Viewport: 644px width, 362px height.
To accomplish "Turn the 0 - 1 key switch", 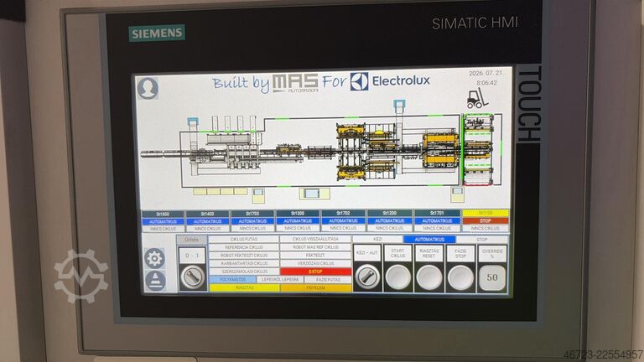I will pyautogui.click(x=192, y=277).
